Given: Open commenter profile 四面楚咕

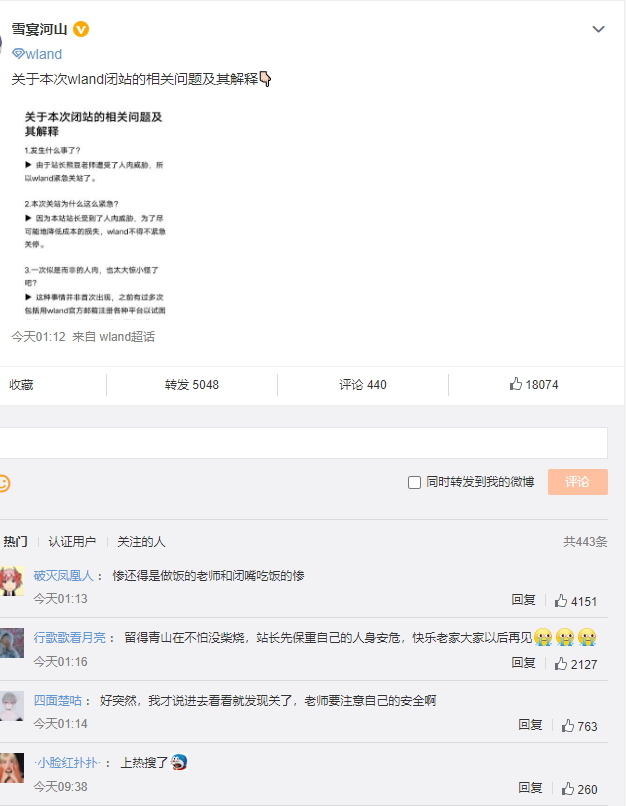Looking at the screenshot, I should click(58, 701).
